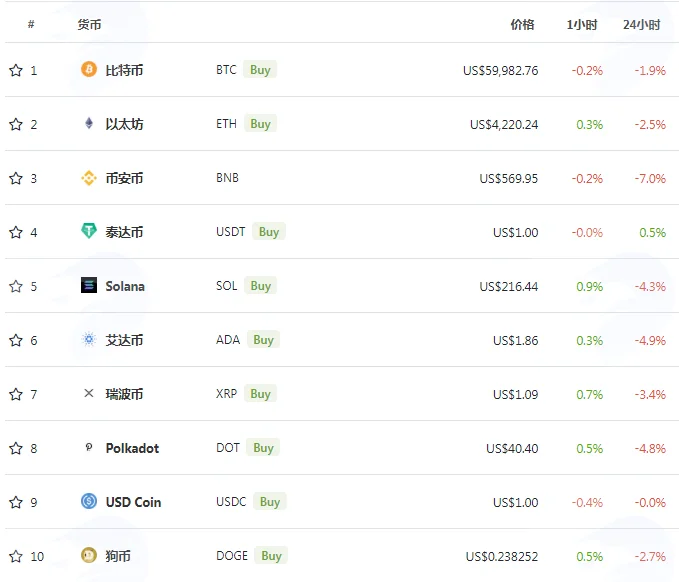
Task: Toggle favorite star for Bitcoin row
Action: (x=16, y=70)
